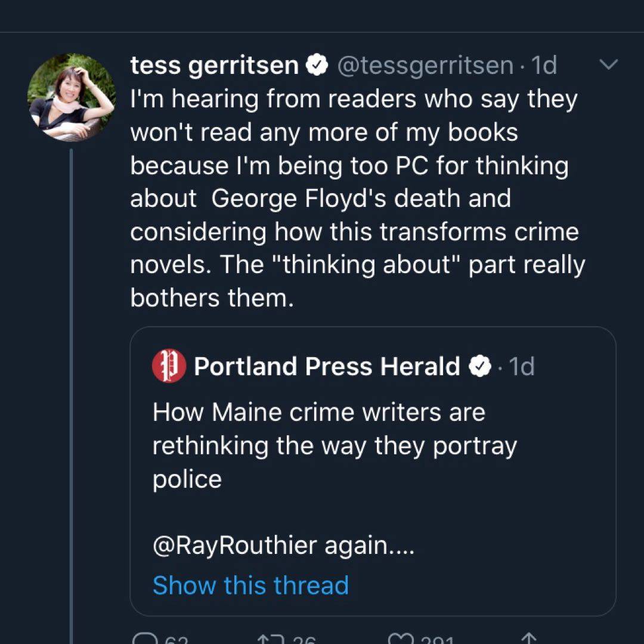Like the tweet with heart icon

(400, 639)
